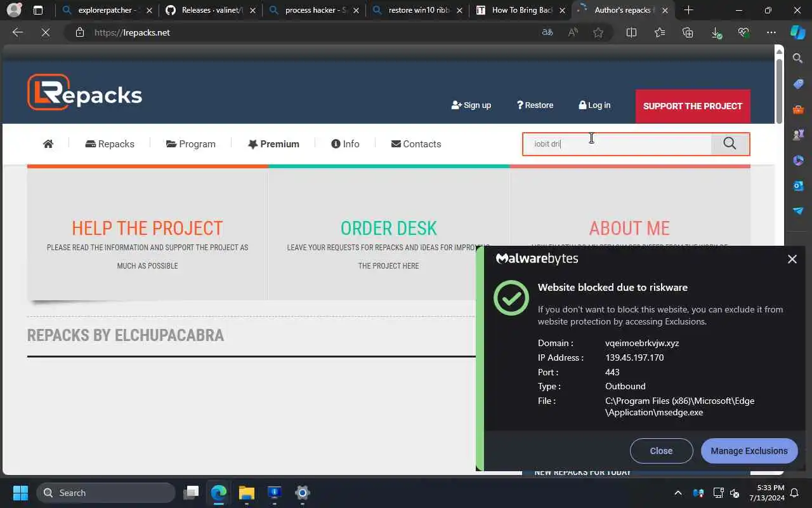Open Games icon in Edge sidebar
The width and height of the screenshot is (812, 508).
(798, 135)
